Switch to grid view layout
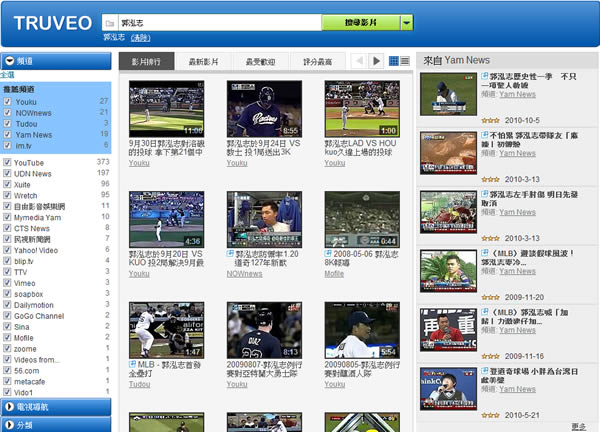Screen dimensions: 600x432 click(393, 62)
